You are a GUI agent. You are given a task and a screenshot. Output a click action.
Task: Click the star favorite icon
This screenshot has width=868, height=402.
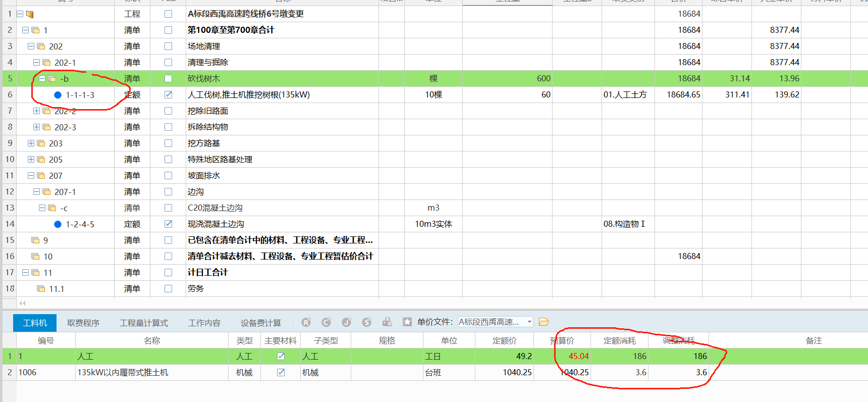pyautogui.click(x=407, y=322)
